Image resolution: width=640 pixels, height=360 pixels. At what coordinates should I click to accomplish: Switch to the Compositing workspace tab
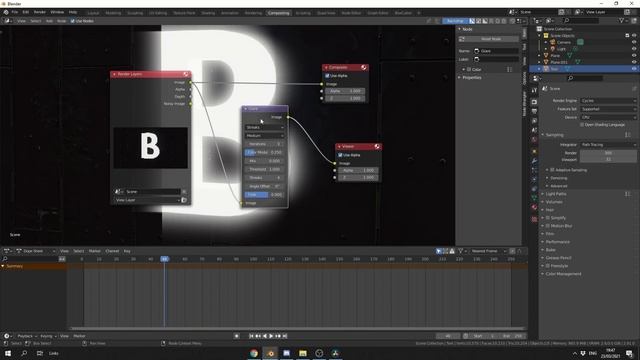point(278,13)
